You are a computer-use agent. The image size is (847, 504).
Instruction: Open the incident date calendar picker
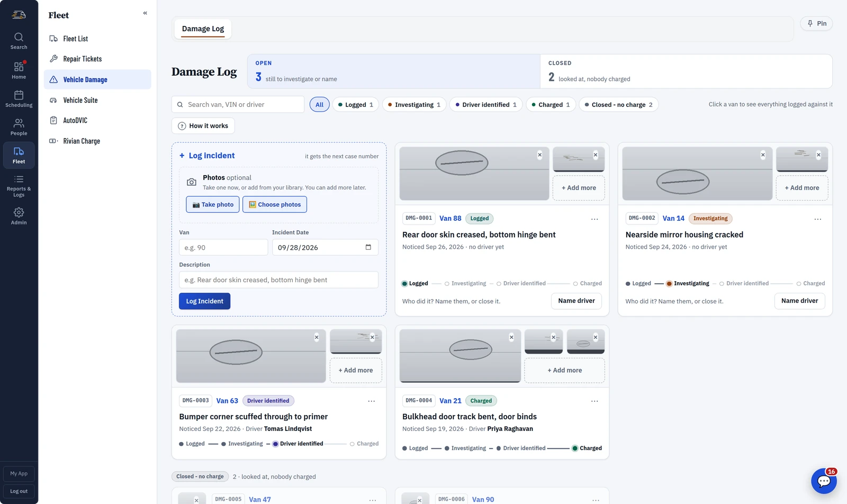pos(368,247)
